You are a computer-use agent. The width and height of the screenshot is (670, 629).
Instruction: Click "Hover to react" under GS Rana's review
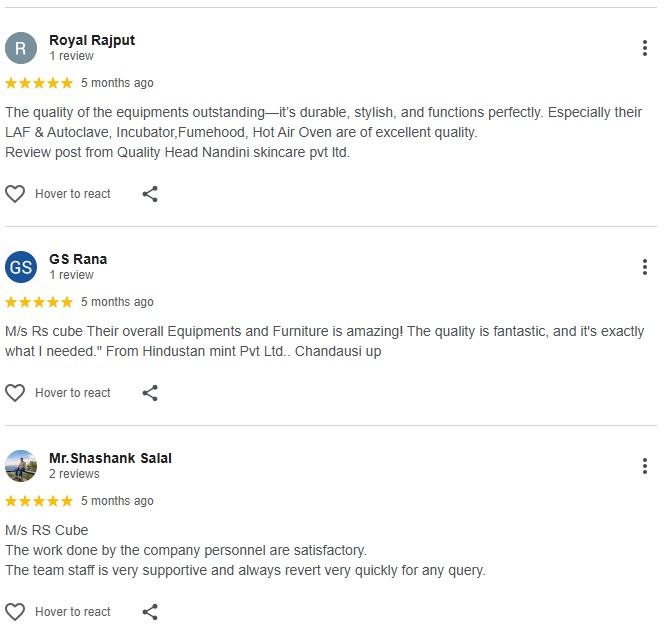pyautogui.click(x=73, y=393)
